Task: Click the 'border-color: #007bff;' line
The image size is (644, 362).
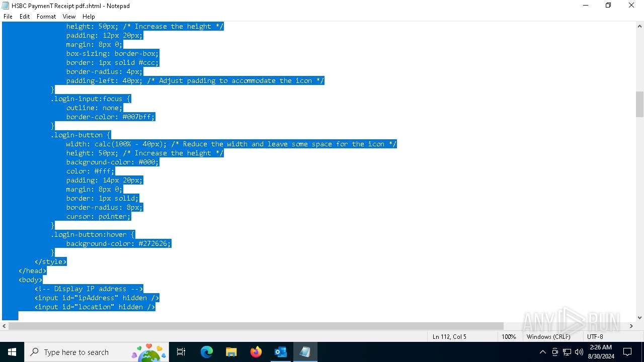Action: coord(111,117)
